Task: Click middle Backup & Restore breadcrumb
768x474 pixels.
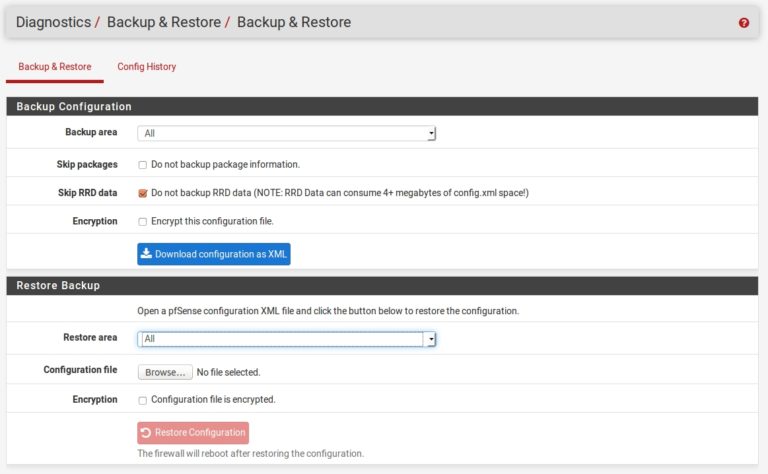Action: (164, 22)
